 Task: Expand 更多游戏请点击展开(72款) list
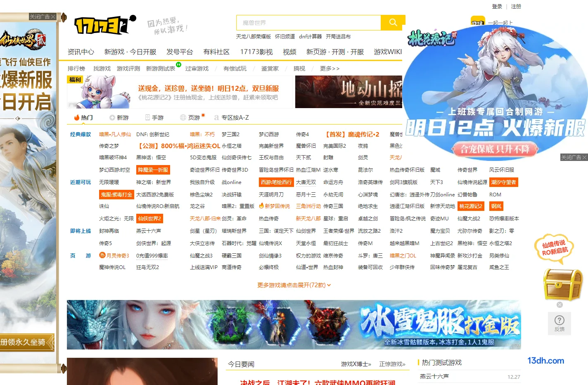click(294, 285)
